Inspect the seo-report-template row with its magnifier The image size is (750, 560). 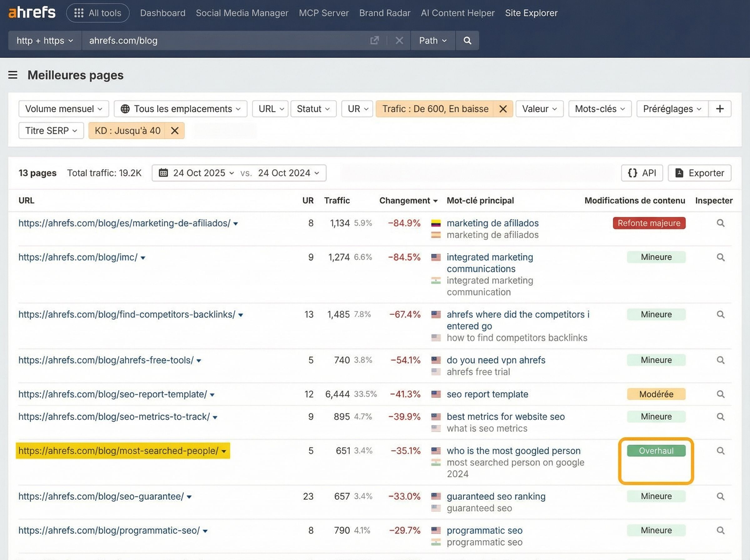click(721, 394)
